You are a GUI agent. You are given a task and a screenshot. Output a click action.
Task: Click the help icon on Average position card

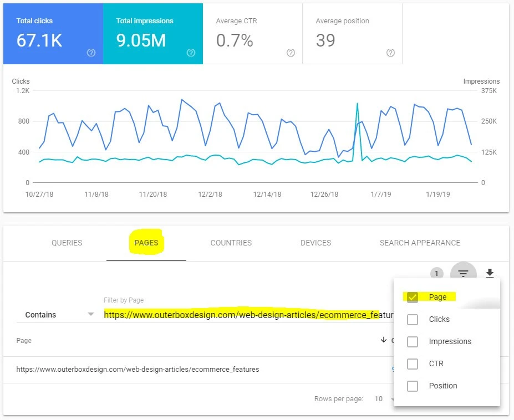(390, 53)
